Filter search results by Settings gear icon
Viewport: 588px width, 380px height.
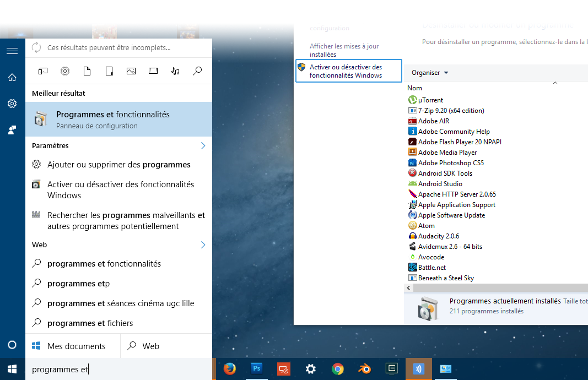click(65, 70)
